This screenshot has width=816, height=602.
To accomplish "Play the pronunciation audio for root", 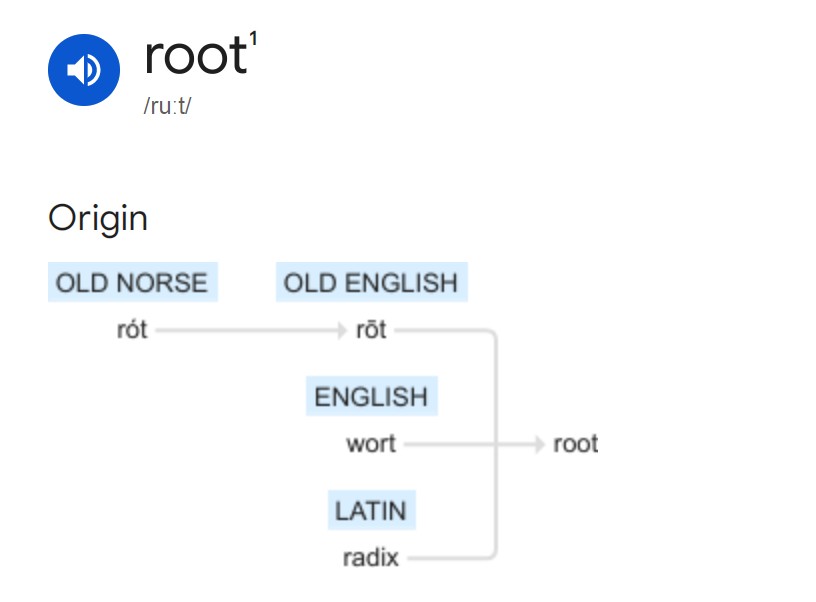I will click(x=84, y=70).
